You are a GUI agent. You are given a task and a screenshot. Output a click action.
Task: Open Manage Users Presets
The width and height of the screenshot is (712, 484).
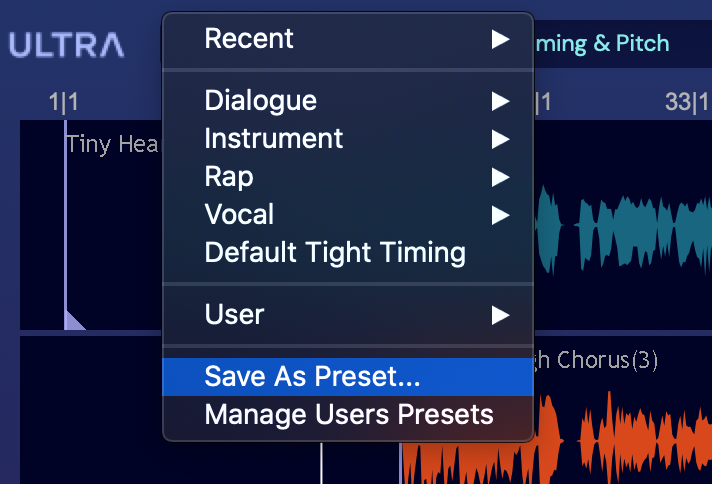point(348,414)
